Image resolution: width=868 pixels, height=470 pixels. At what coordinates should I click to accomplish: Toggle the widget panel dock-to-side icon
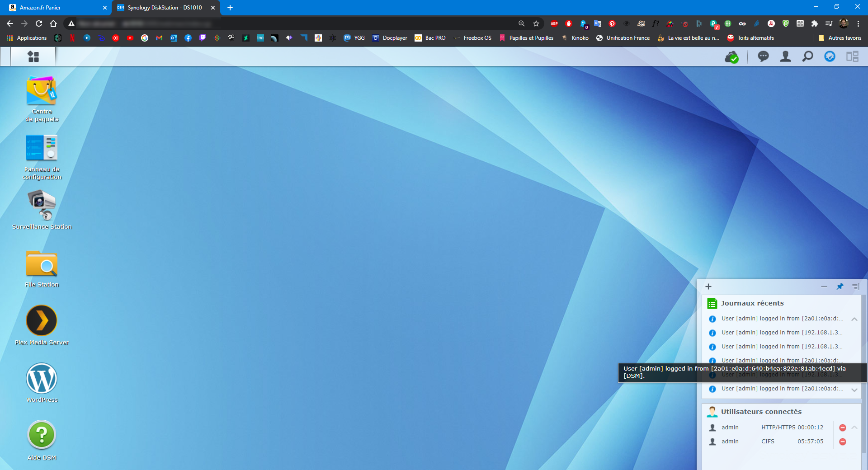pos(855,287)
